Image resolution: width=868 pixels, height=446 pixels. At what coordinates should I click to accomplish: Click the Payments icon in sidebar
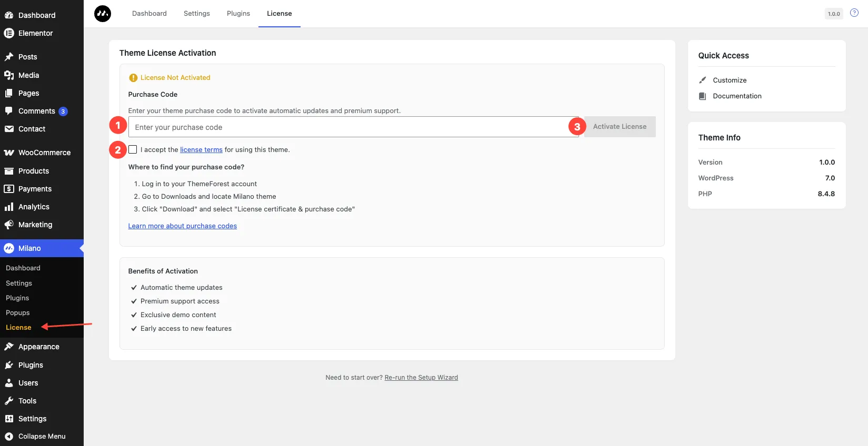[9, 189]
